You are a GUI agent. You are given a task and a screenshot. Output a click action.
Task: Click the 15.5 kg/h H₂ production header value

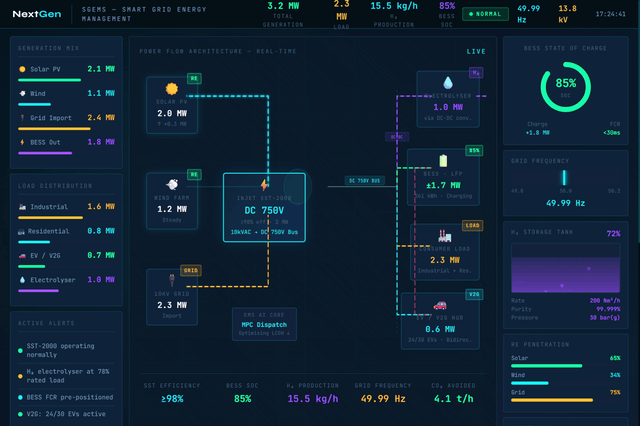click(x=393, y=6)
